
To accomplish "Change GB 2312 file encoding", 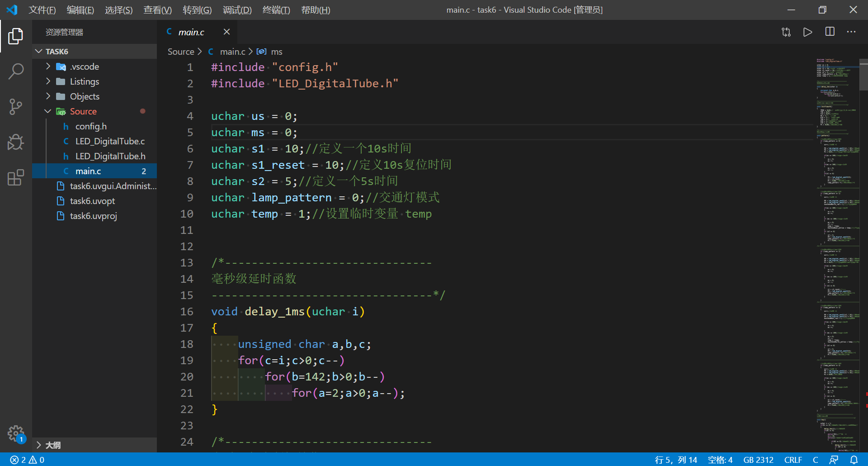I will [x=759, y=460].
